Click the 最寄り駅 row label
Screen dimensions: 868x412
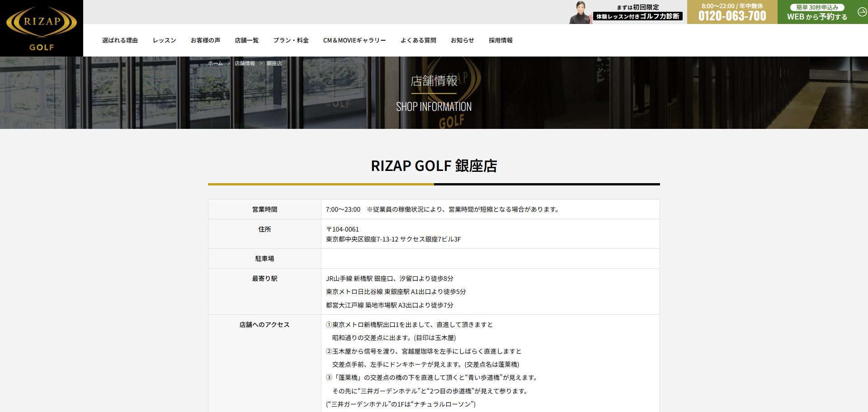click(x=264, y=279)
